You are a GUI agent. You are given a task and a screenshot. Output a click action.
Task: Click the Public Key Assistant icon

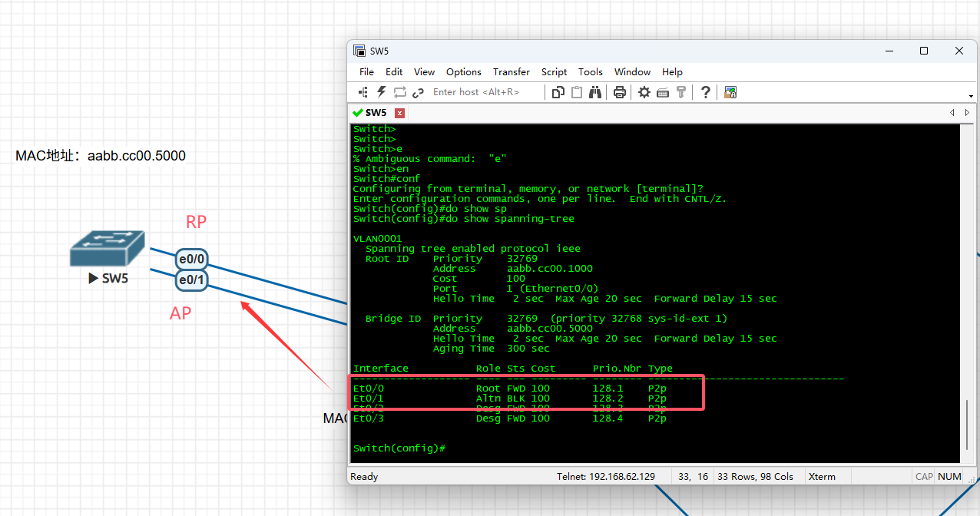pos(680,92)
